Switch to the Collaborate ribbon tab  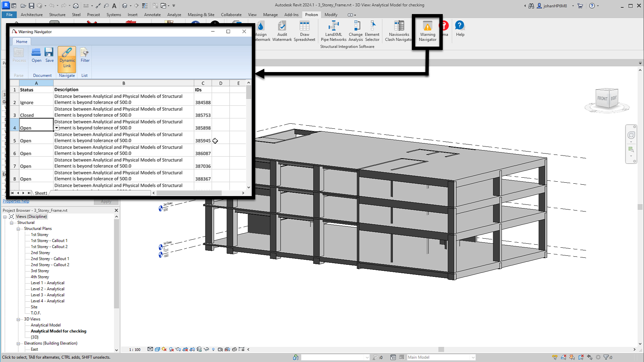point(231,15)
